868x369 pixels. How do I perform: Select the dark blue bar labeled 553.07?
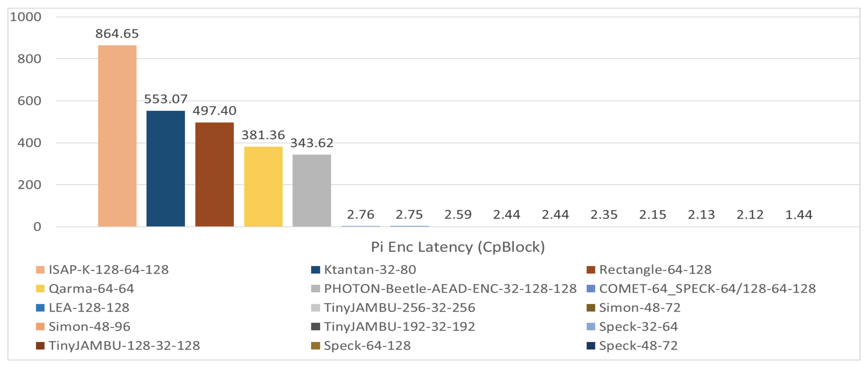(x=166, y=168)
